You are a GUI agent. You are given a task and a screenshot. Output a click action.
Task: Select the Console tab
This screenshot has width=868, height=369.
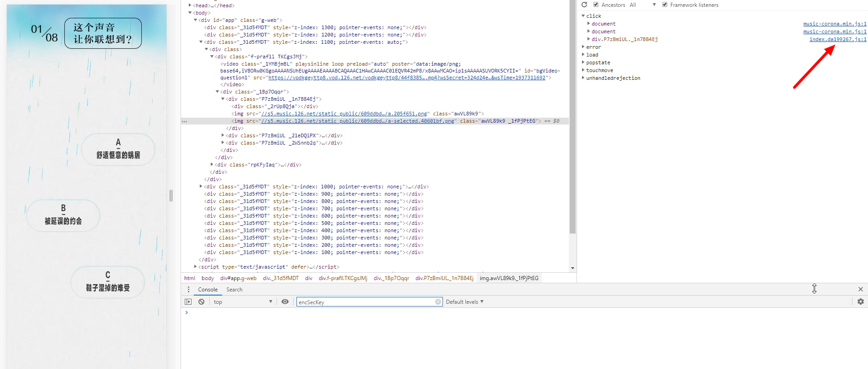pyautogui.click(x=208, y=290)
